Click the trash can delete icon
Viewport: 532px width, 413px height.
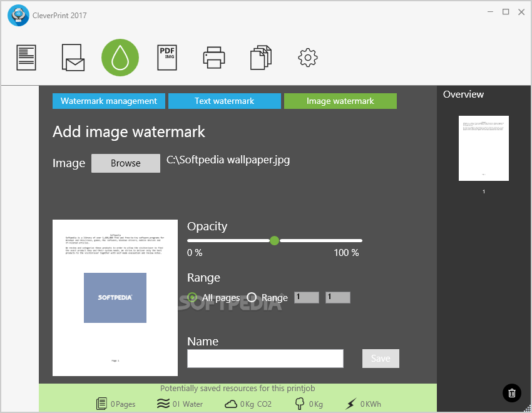(511, 393)
